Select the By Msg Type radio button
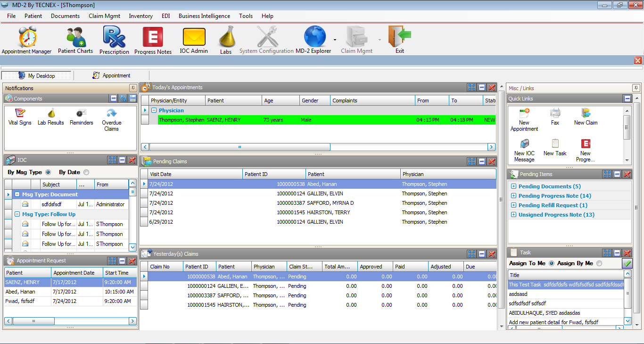 (x=48, y=172)
